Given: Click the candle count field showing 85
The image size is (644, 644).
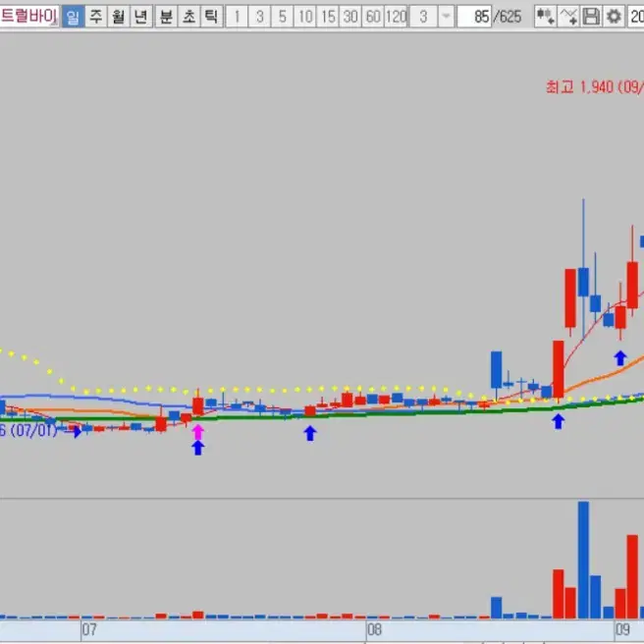Looking at the screenshot, I should pos(474,17).
